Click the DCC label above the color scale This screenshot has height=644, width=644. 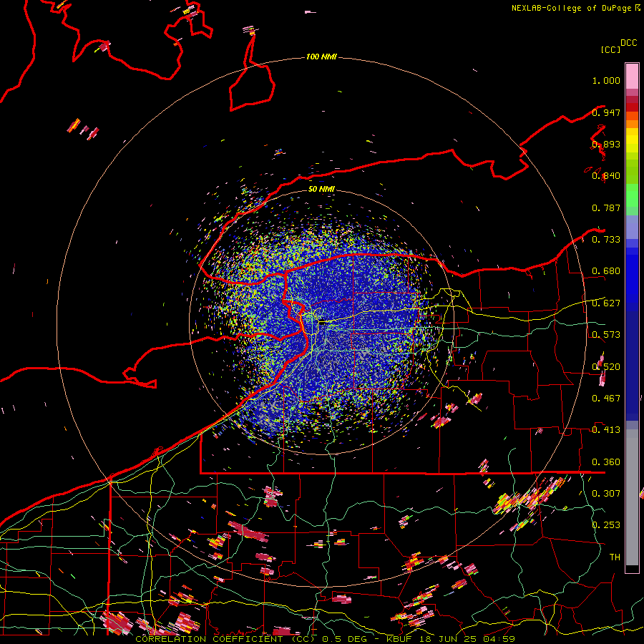[628, 43]
